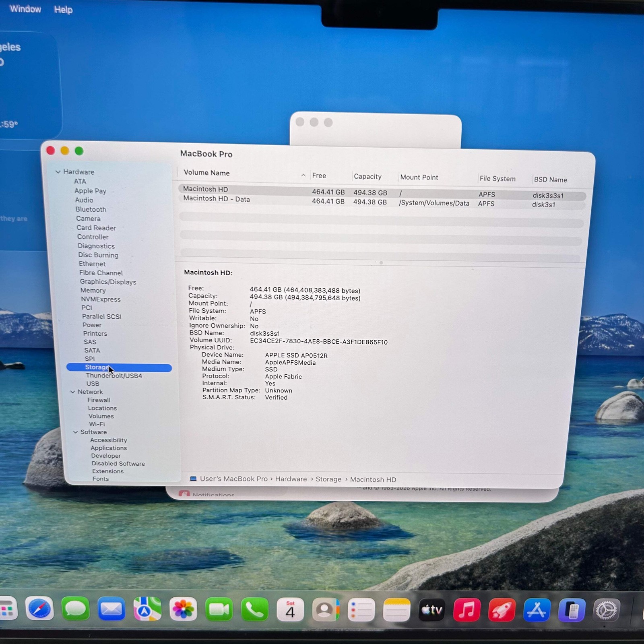Open Music app in the Dock
Screen dimensions: 644x644
coord(467,609)
